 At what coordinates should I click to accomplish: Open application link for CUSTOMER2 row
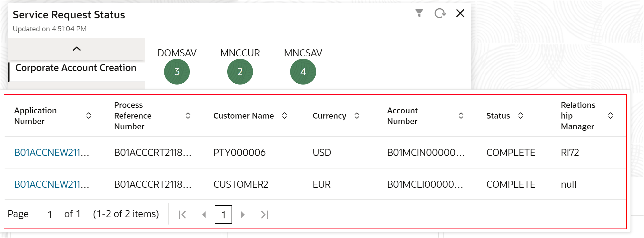click(52, 184)
